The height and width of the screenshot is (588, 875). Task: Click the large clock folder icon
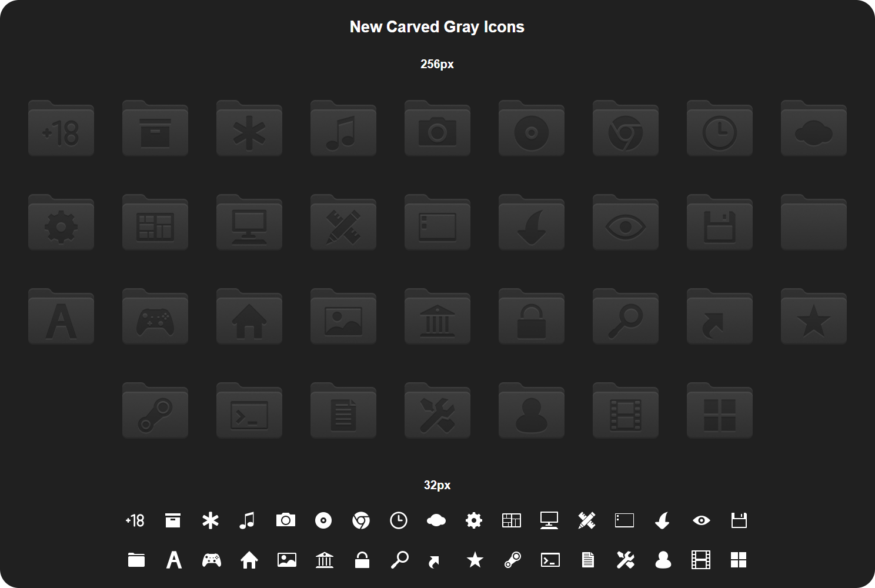(x=720, y=128)
